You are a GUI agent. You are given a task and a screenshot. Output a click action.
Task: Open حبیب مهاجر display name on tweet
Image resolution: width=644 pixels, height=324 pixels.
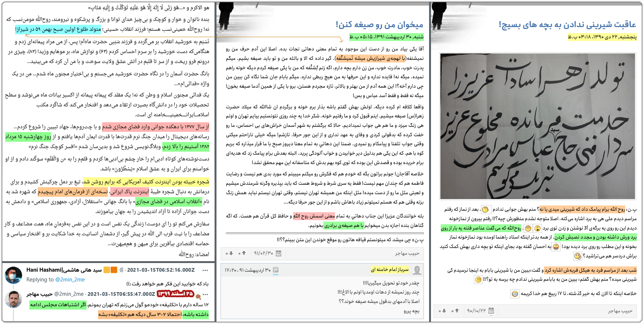[x=40, y=294]
